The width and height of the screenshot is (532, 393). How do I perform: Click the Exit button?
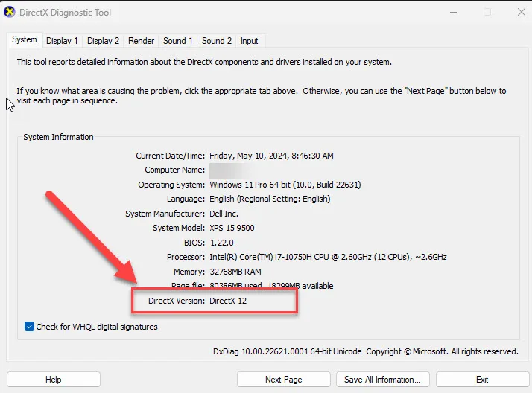click(x=482, y=380)
